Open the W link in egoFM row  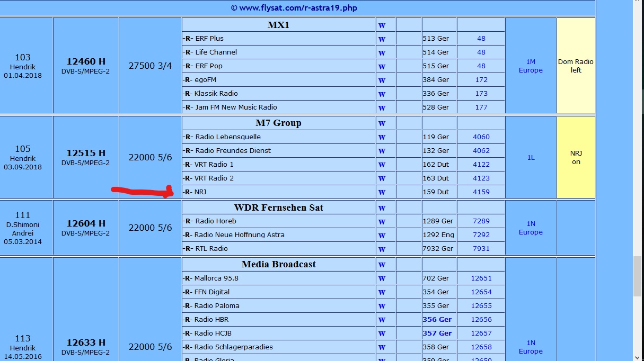click(382, 80)
